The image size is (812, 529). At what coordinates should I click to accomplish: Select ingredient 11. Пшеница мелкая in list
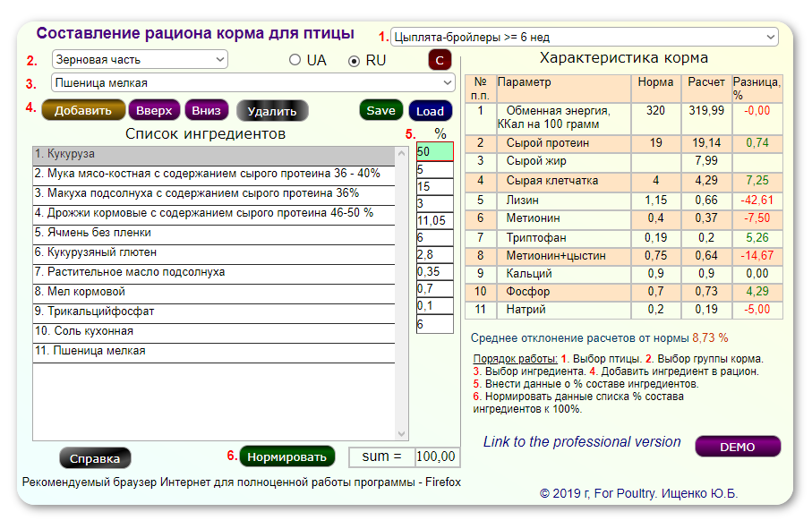click(214, 352)
